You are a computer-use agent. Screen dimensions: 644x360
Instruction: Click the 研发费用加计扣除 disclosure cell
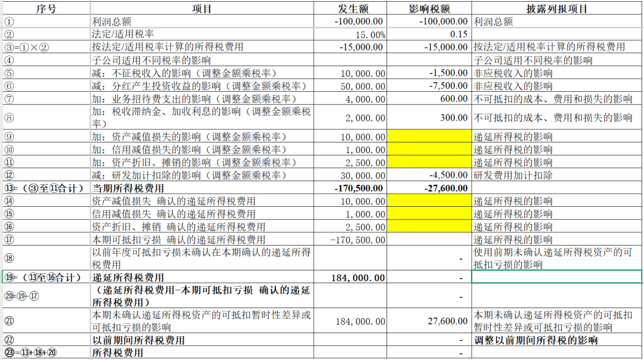point(556,175)
